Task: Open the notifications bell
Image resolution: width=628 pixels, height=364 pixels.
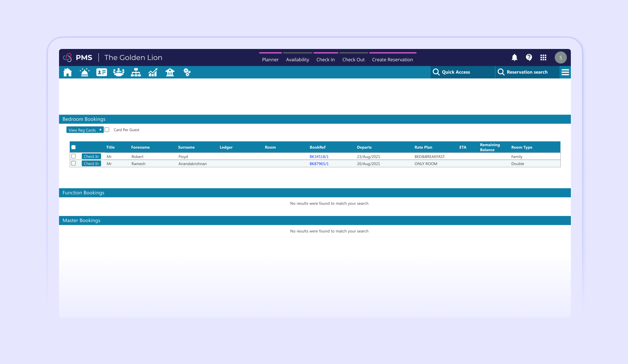Action: coord(514,57)
